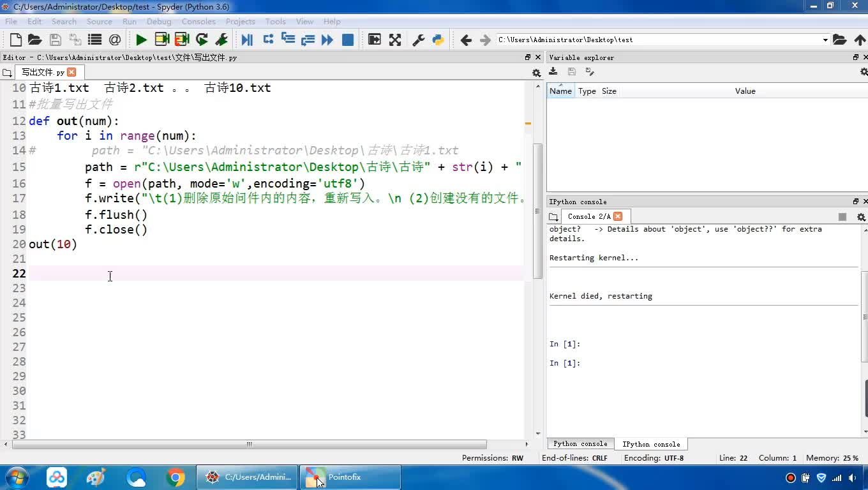Click the editor horizontal scrollbar
Image resolution: width=868 pixels, height=490 pixels.
[249, 444]
